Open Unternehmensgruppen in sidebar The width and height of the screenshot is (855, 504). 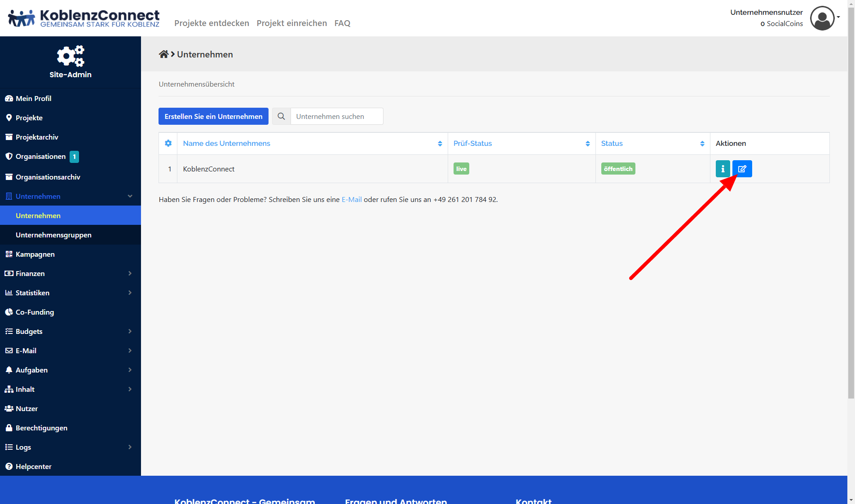pos(53,235)
